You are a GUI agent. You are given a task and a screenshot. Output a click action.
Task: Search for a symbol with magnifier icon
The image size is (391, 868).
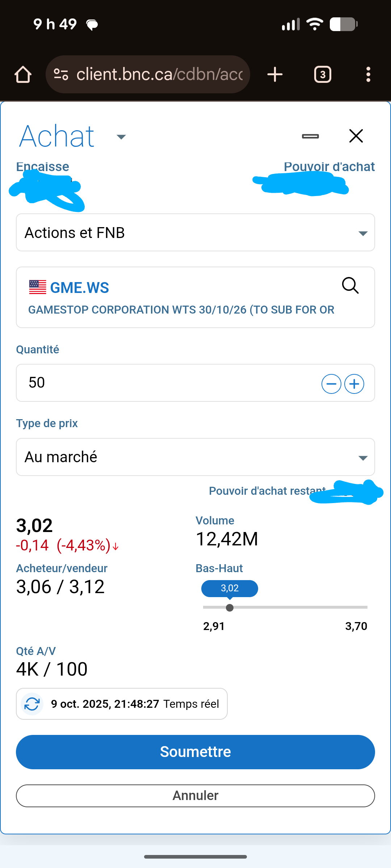[x=350, y=286]
